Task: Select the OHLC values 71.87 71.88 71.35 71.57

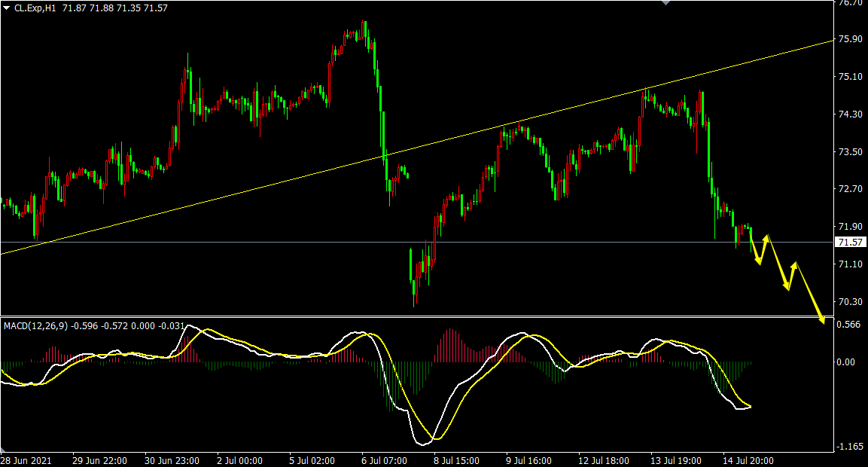Action: coord(115,8)
